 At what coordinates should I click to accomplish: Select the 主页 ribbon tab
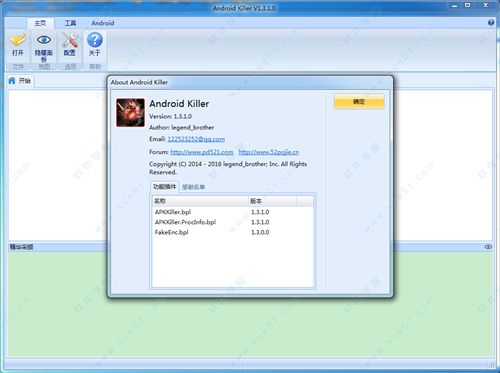pos(40,23)
